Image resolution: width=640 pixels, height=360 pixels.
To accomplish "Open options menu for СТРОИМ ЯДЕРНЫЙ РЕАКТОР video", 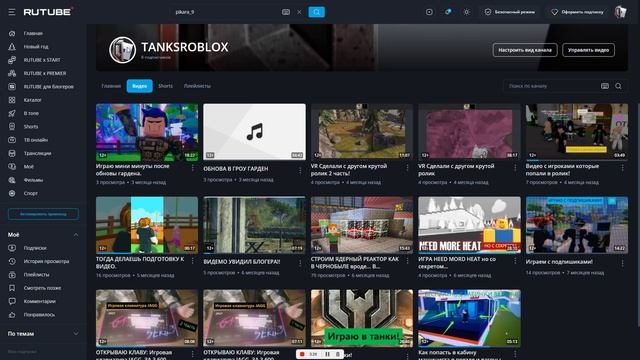I will (x=407, y=261).
